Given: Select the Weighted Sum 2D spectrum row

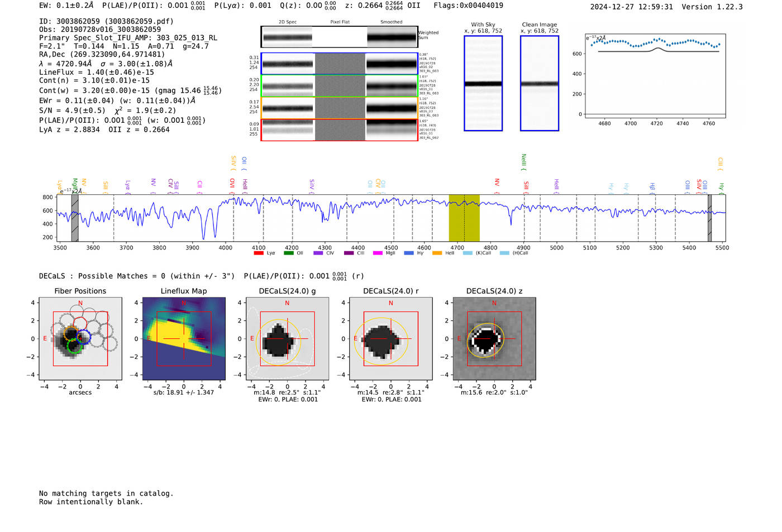Looking at the screenshot, I should tap(339, 37).
